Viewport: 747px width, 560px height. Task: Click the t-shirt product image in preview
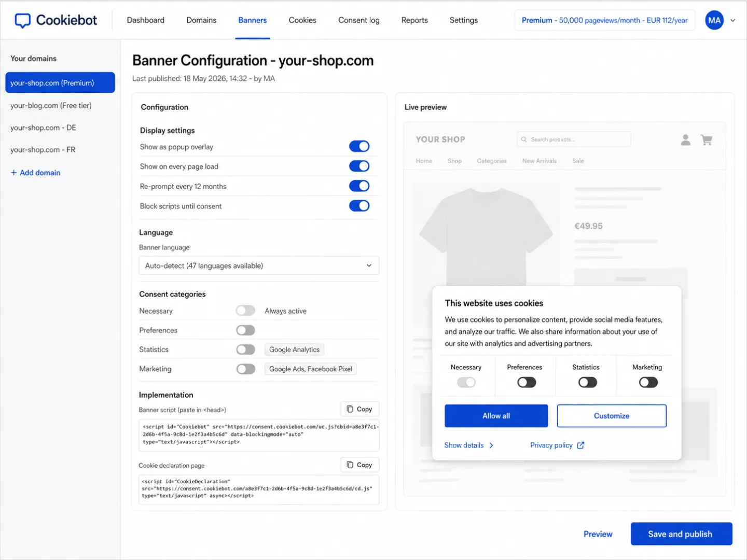486,236
